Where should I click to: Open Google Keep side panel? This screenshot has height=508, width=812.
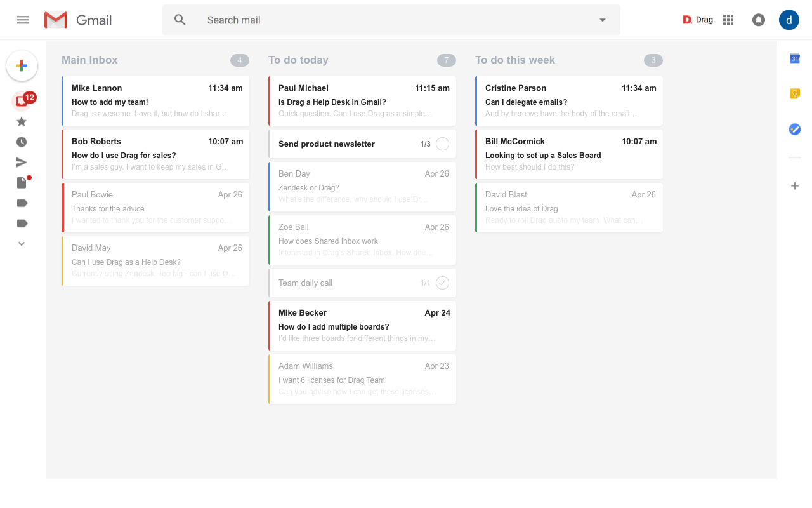coord(795,94)
